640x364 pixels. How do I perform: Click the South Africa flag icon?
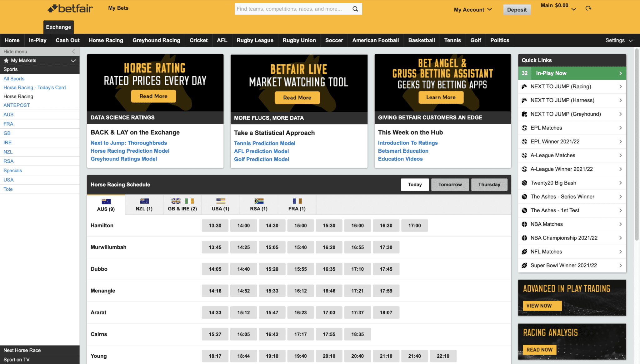point(259,201)
